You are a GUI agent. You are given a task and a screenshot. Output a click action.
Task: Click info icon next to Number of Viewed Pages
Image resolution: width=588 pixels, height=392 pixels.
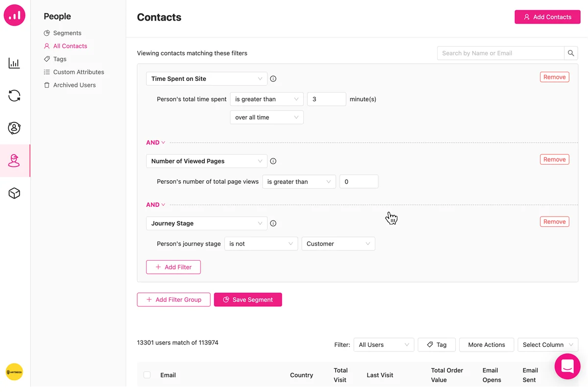[x=273, y=161]
